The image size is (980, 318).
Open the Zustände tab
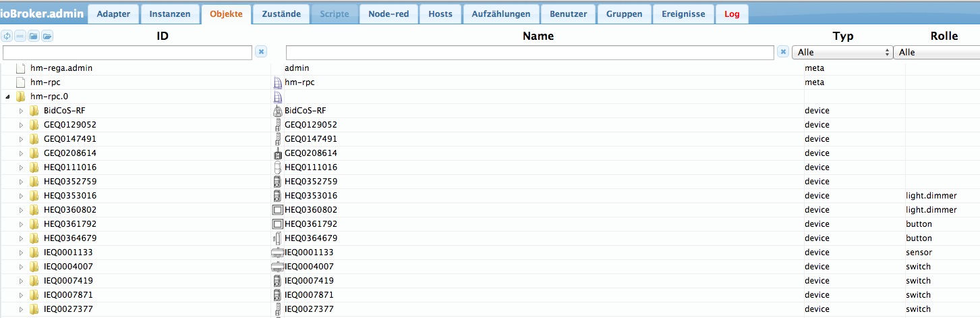click(281, 14)
